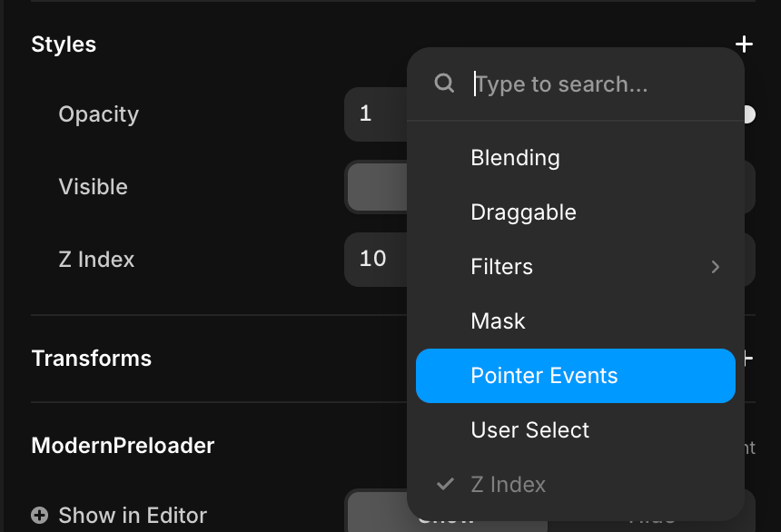The height and width of the screenshot is (532, 781).
Task: Click the Opacity slider handle
Action: 748,114
